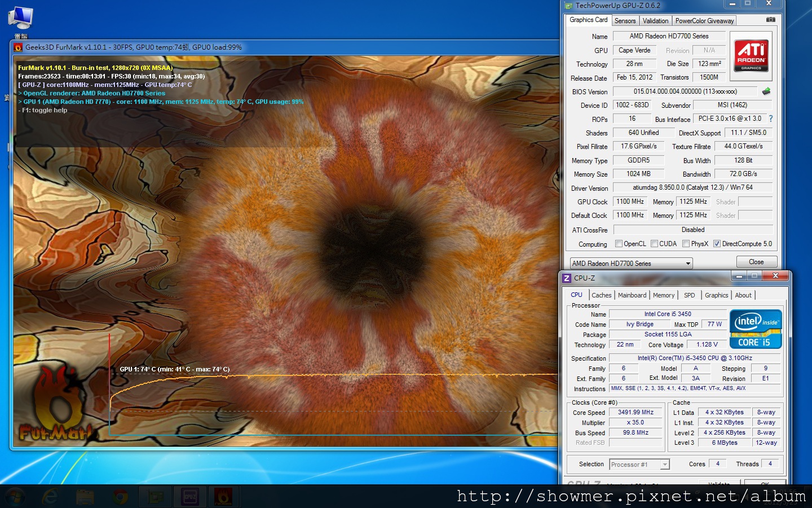The height and width of the screenshot is (508, 812).
Task: Switch to the Mainboard tab in CPU-Z
Action: click(x=632, y=295)
